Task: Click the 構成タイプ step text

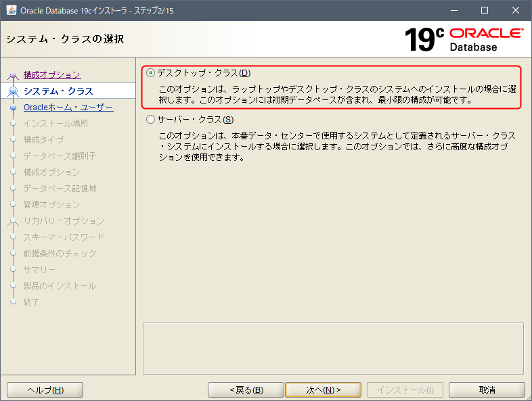Action: 43,140
